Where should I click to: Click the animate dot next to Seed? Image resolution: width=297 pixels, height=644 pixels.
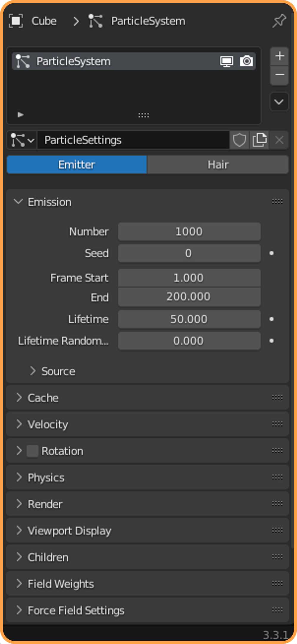click(271, 253)
